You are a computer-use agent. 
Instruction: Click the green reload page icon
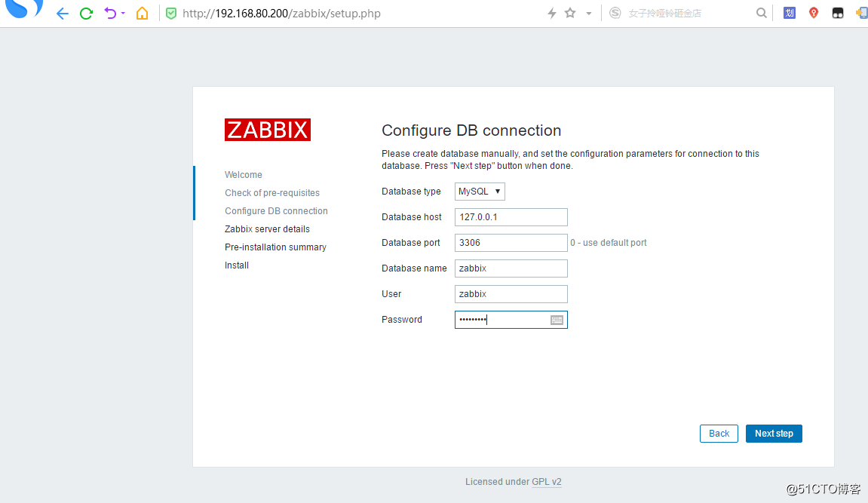84,13
